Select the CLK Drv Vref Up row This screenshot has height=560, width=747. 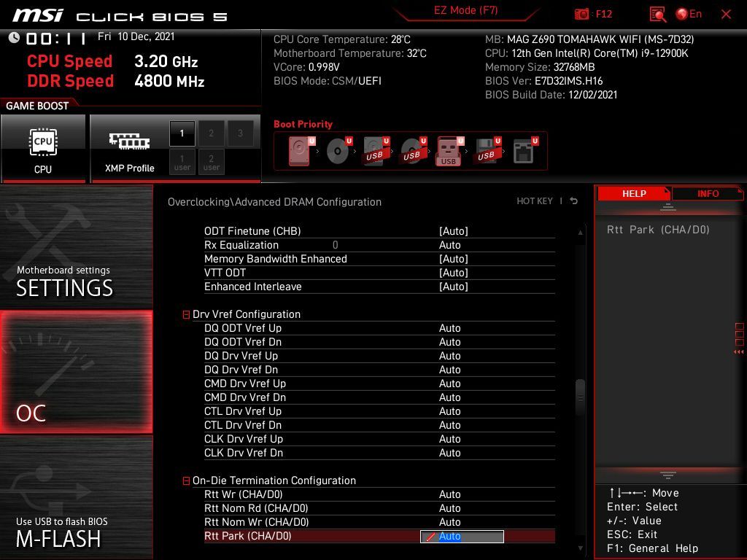pyautogui.click(x=379, y=438)
